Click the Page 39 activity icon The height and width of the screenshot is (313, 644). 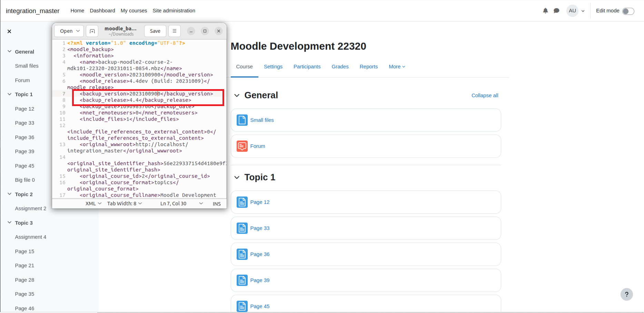coord(242,280)
